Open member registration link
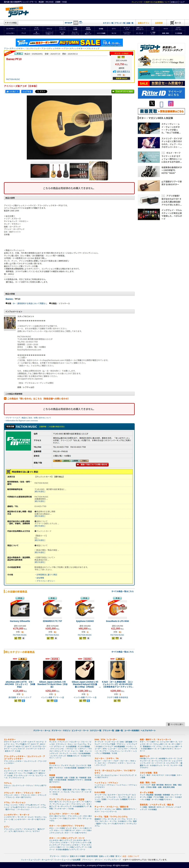Image resolution: width=189 pixels, height=868 pixels. [159, 23]
